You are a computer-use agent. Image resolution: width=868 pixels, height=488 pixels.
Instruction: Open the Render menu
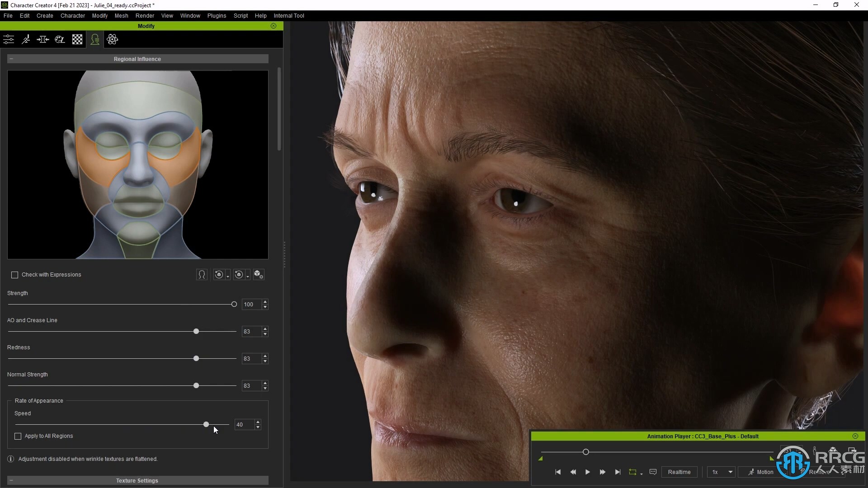[x=145, y=15]
